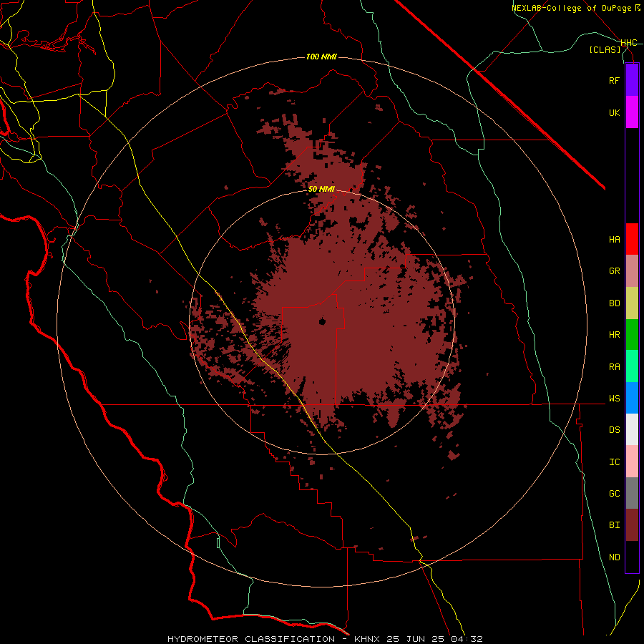Click the 'NEXLAB-College of DuPage' credit text
This screenshot has height=644, width=644.
572,8
